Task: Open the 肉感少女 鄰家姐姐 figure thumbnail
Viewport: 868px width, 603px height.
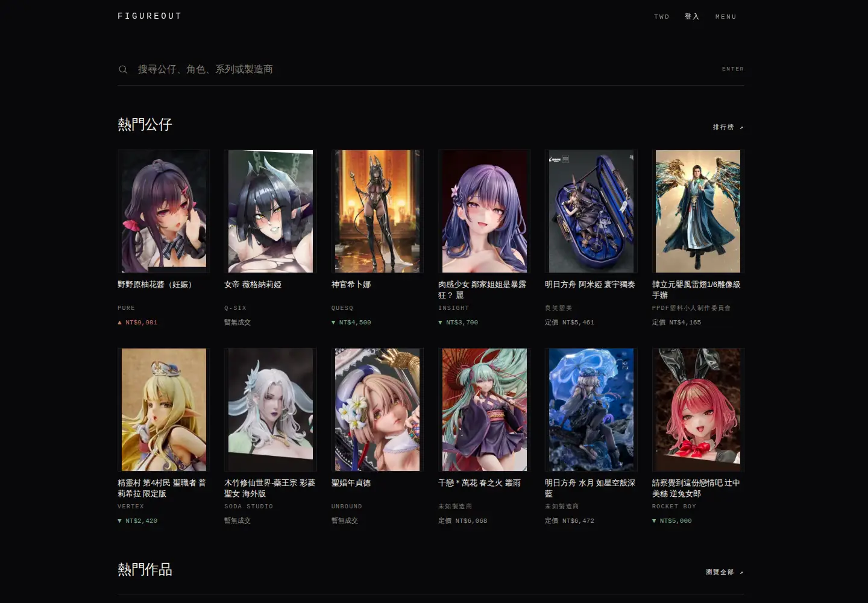Action: [485, 211]
